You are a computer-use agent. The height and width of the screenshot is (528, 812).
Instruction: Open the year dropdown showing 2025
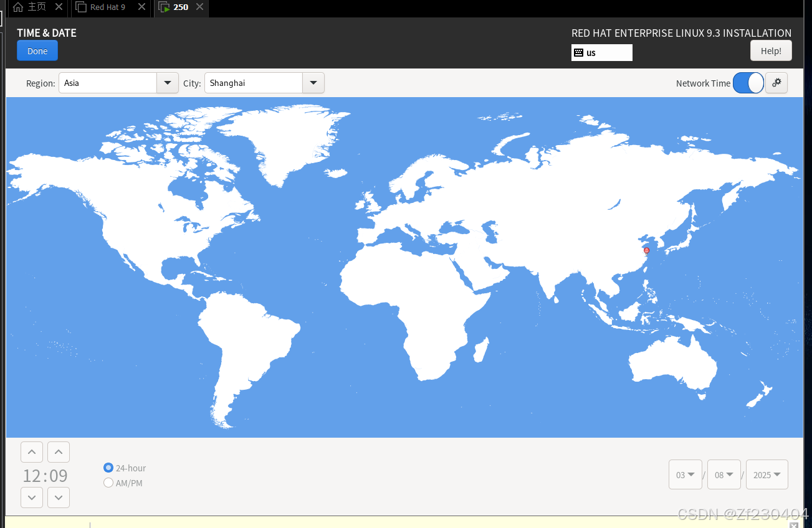[767, 474]
